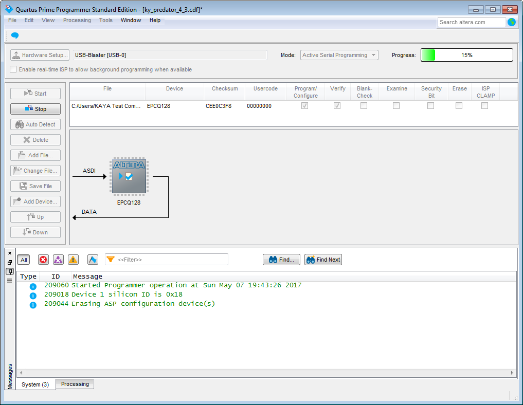Click the File column header

point(107,92)
